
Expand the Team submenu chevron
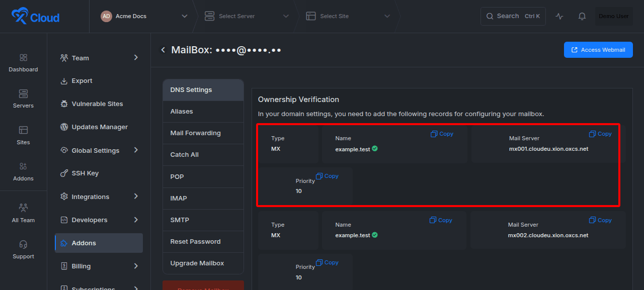click(136, 58)
